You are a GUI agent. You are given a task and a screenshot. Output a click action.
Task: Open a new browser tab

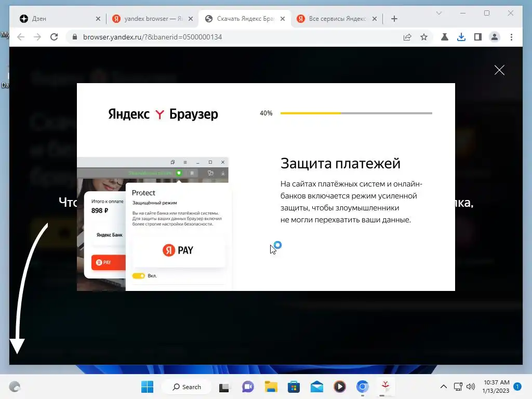coord(394,19)
